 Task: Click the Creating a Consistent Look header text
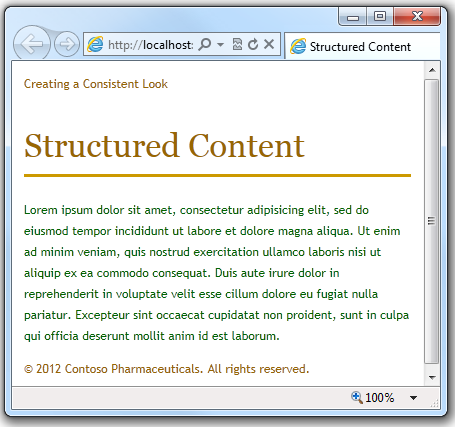point(96,84)
